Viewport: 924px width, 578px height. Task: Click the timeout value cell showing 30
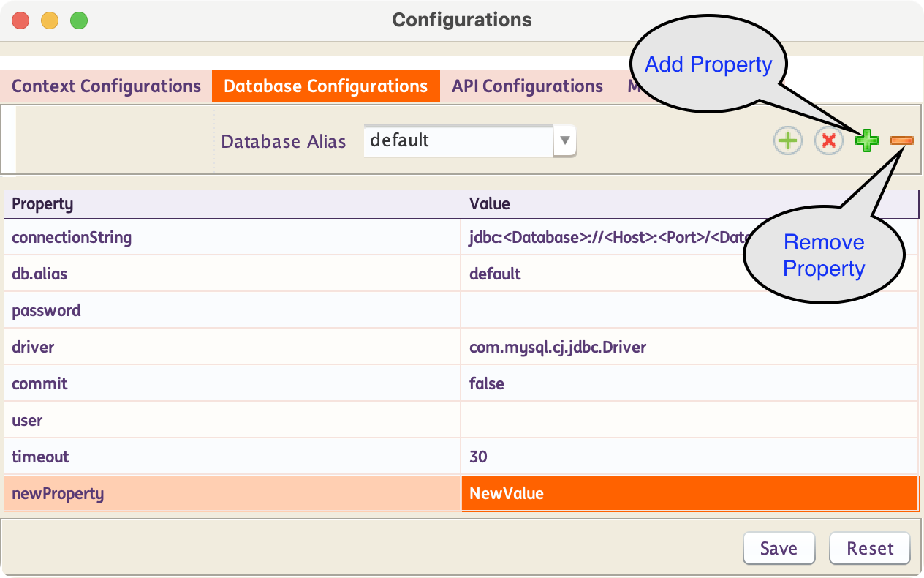[x=689, y=457]
